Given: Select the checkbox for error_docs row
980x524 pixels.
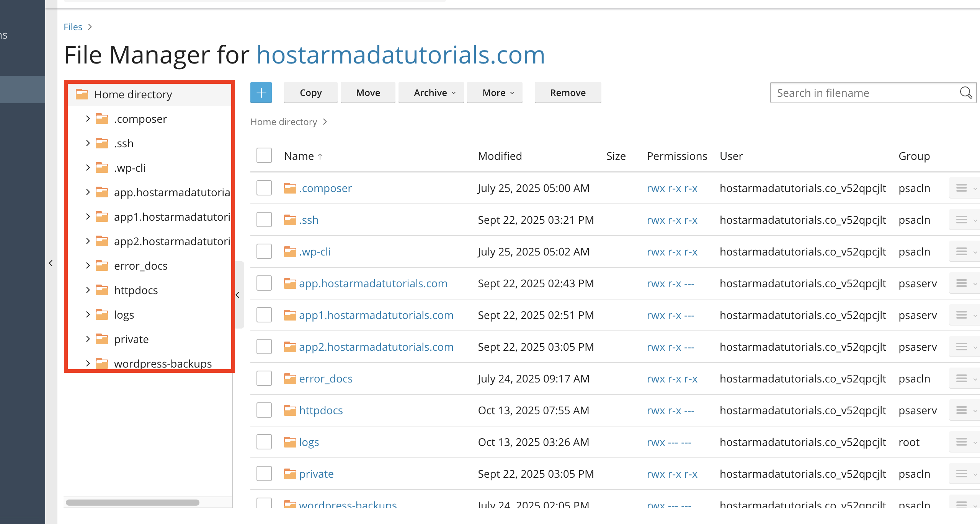Looking at the screenshot, I should 264,378.
